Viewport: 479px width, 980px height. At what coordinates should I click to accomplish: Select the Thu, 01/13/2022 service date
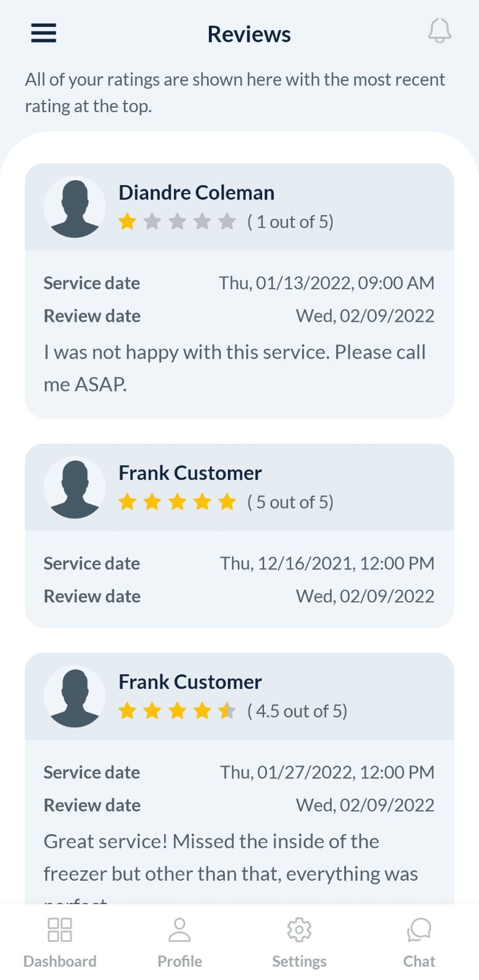[326, 283]
